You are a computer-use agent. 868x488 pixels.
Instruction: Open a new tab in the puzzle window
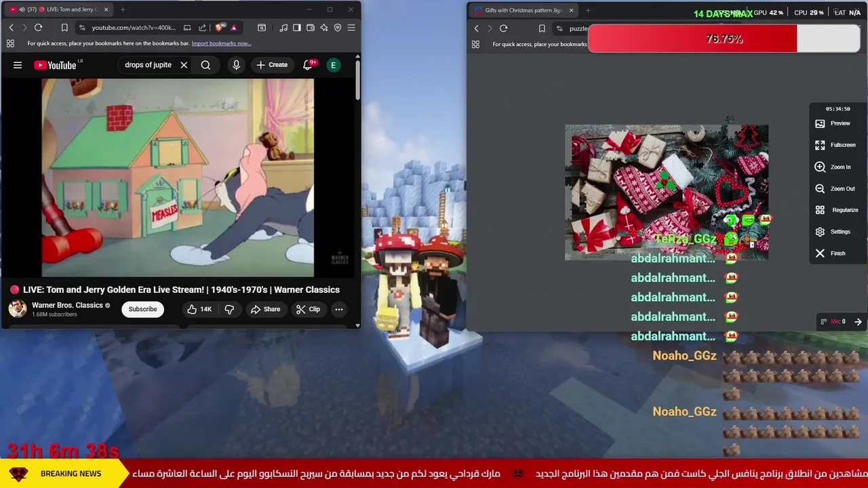[588, 10]
